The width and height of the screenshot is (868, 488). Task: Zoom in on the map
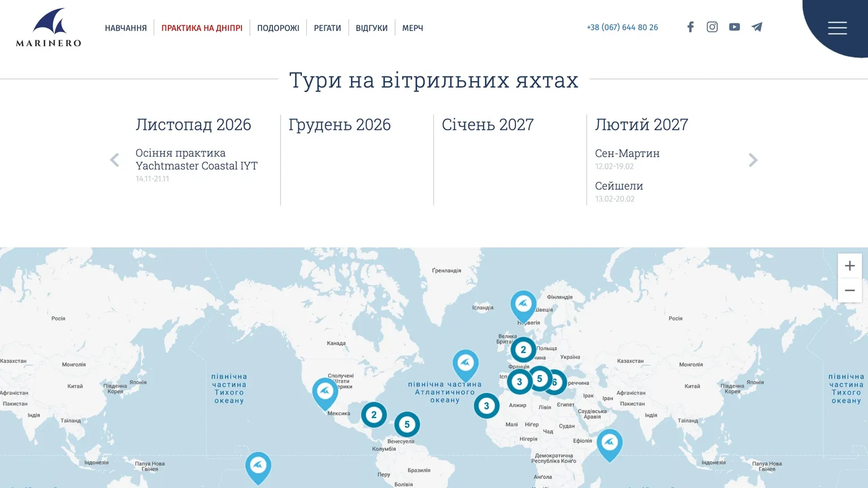click(x=849, y=266)
